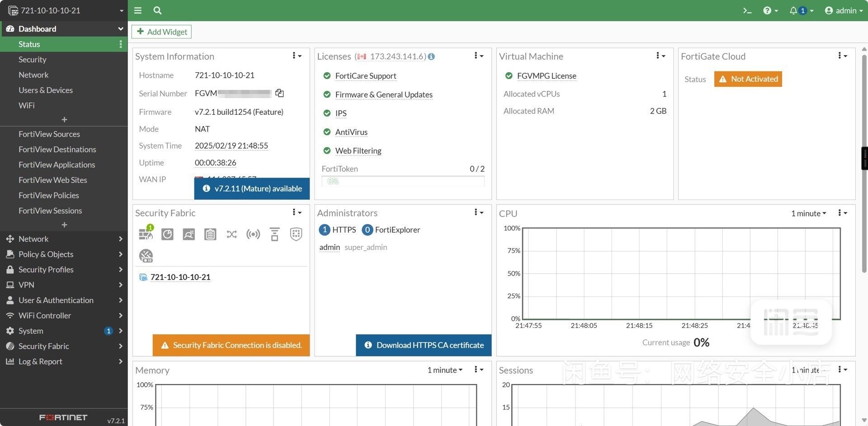
Task: Toggle the hamburger sidebar menu icon
Action: click(x=138, y=10)
